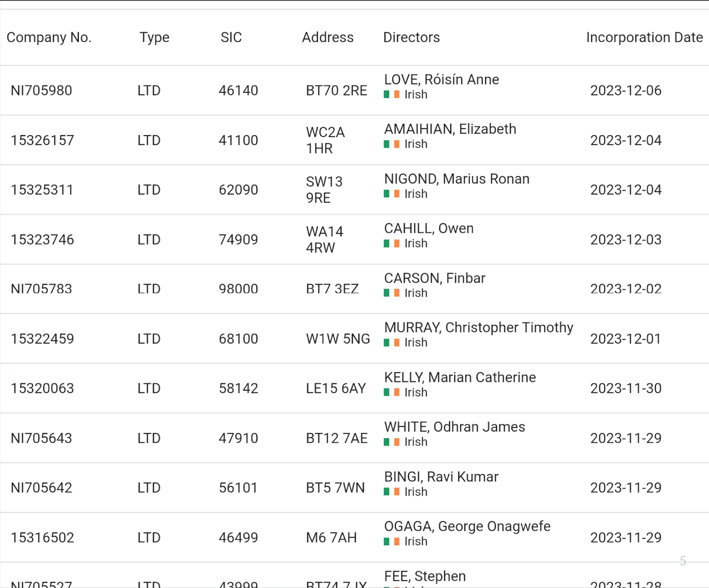The height and width of the screenshot is (588, 709).
Task: Select the 2023-11-30 incorporation date cell
Action: coord(626,388)
